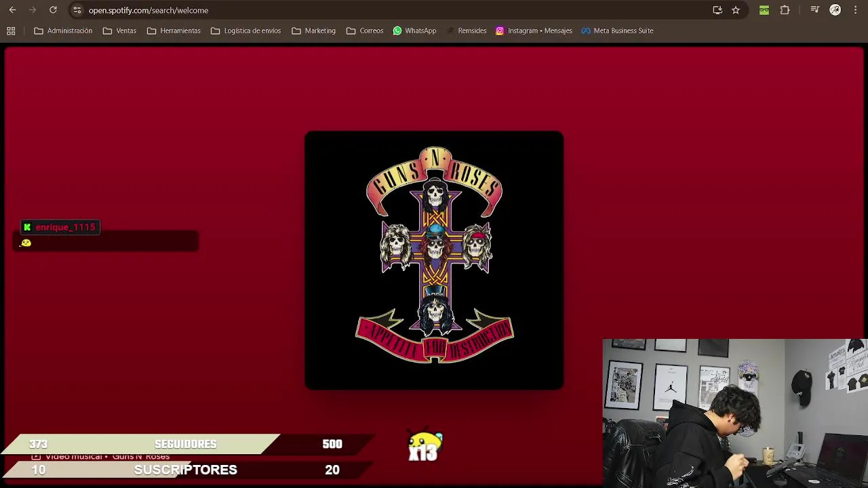Image resolution: width=868 pixels, height=488 pixels.
Task: View site information icon in address bar
Action: click(77, 10)
